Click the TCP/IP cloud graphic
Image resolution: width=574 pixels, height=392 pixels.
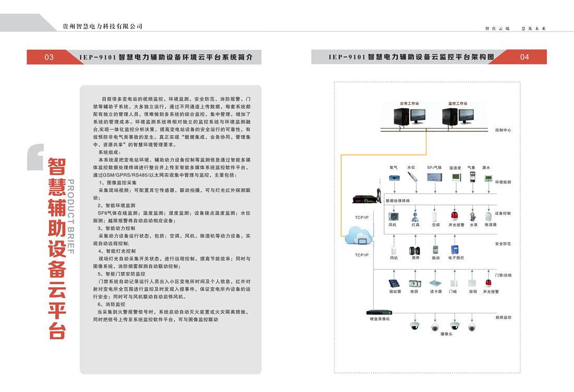pyautogui.click(x=360, y=236)
